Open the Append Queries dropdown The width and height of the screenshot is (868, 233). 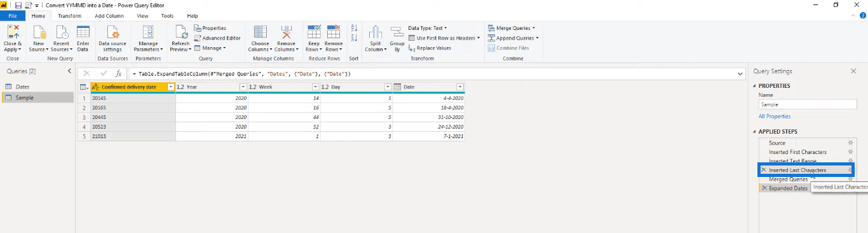(x=513, y=38)
